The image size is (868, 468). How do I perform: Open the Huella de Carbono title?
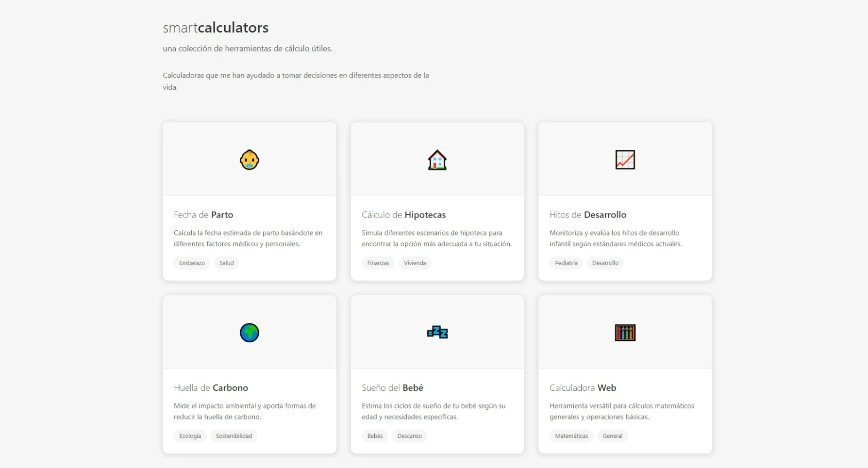click(211, 387)
